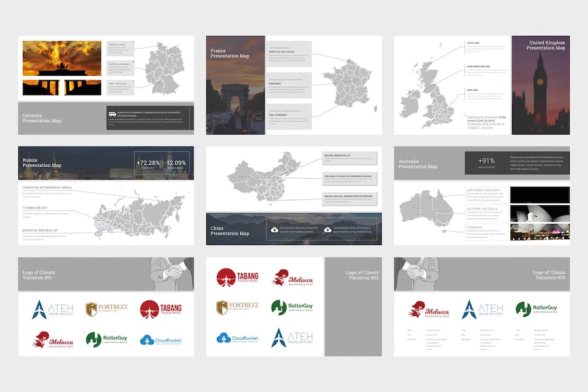Image resolution: width=588 pixels, height=392 pixels.
Task: Select the Tasmania label on Australia slide
Action: 475,227
